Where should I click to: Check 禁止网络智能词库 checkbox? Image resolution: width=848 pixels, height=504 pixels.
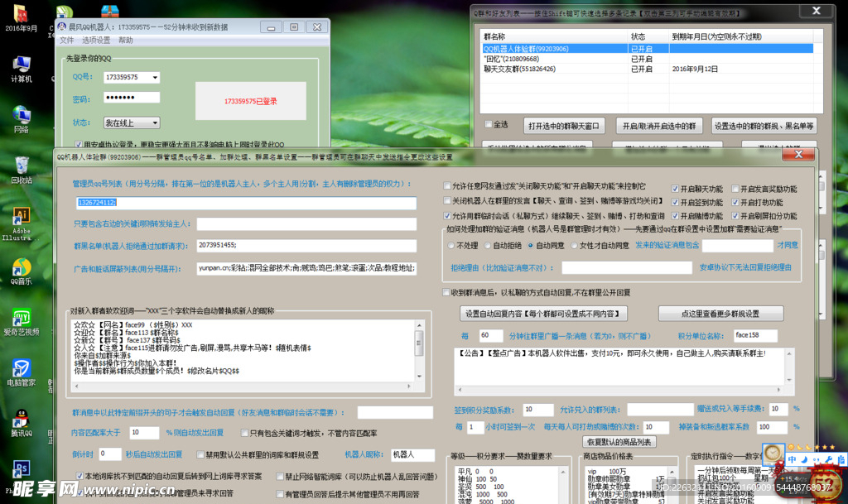[x=280, y=477]
